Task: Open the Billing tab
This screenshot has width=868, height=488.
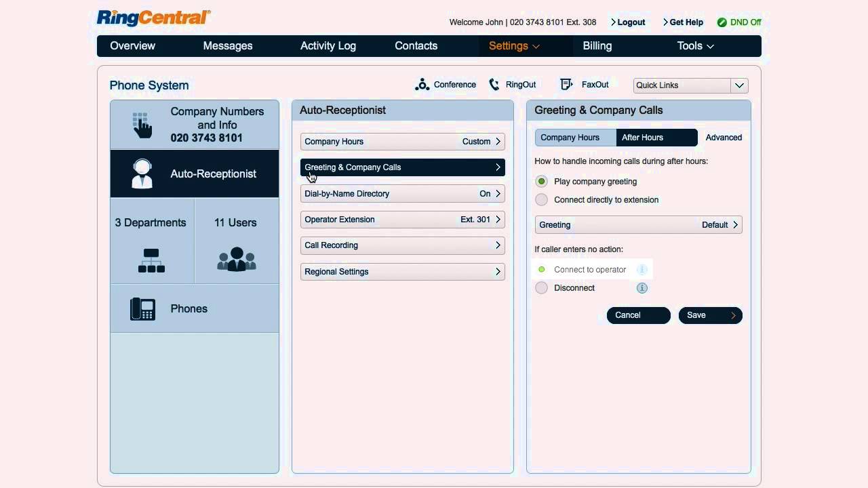Action: 597,46
